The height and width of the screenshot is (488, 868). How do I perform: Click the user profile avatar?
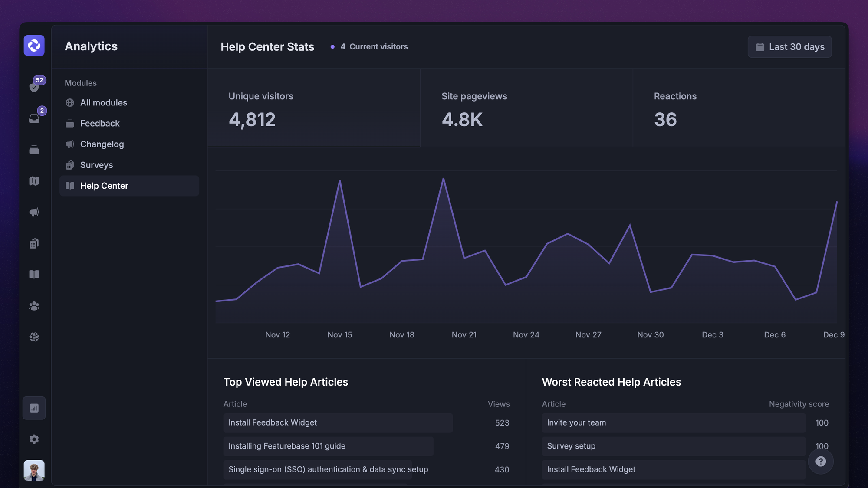(34, 471)
